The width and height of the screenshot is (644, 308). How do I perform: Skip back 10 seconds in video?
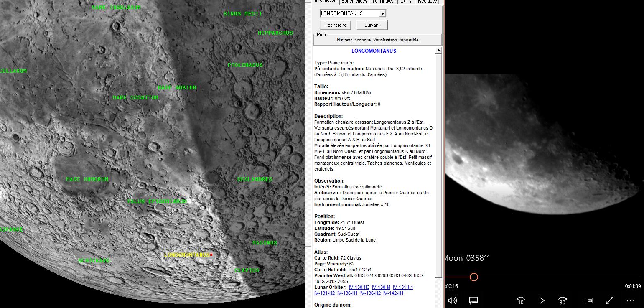point(520,300)
